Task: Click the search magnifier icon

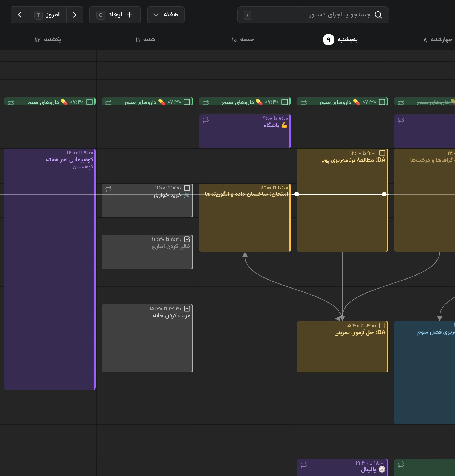Action: point(378,15)
